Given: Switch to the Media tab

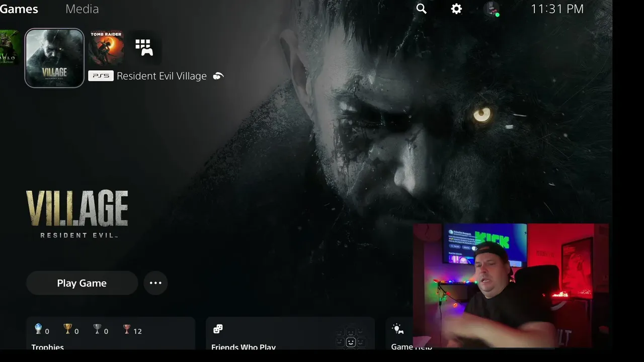Looking at the screenshot, I should (x=82, y=9).
